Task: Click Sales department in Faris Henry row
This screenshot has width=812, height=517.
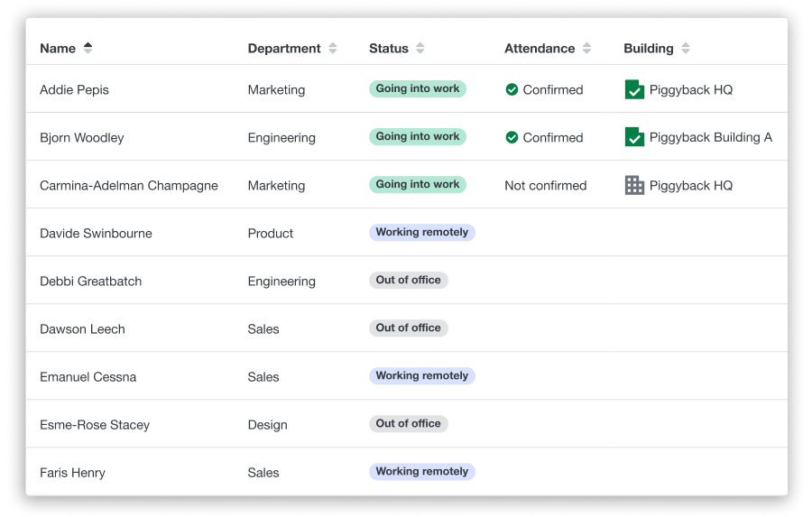Action: [x=263, y=473]
